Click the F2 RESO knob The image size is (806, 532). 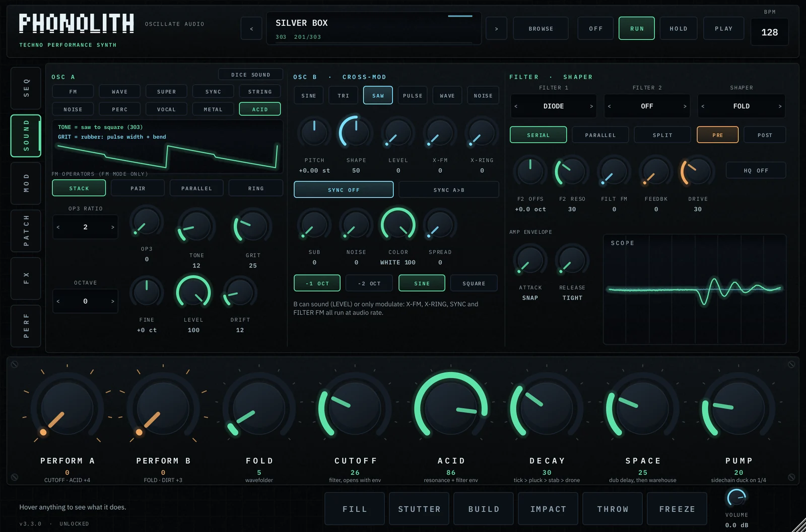(x=572, y=171)
